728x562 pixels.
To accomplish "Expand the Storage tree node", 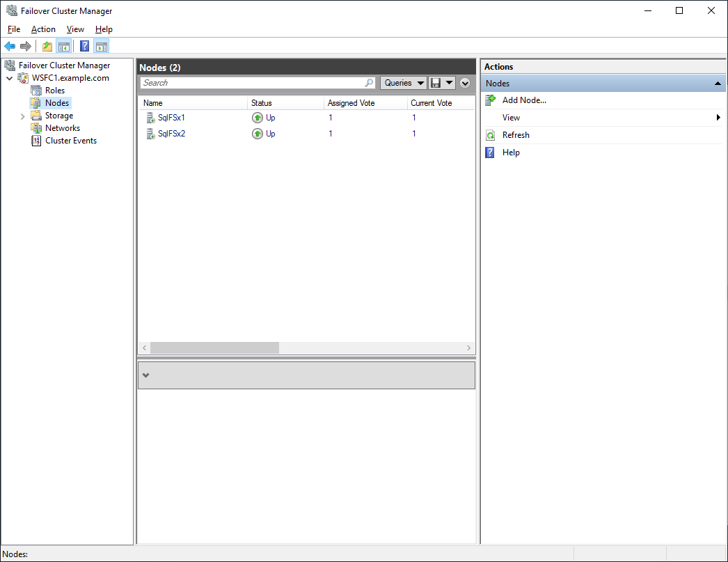I will [22, 116].
